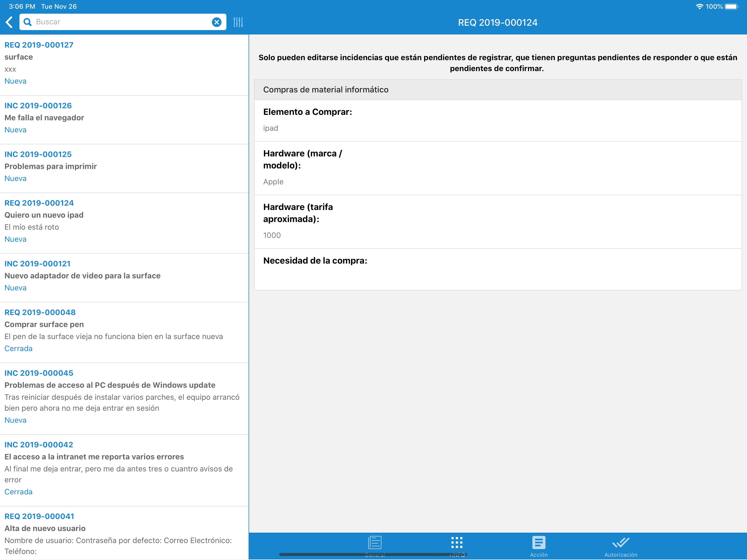Click the 'ipad' value under Elemento a Comprar

coord(271,128)
